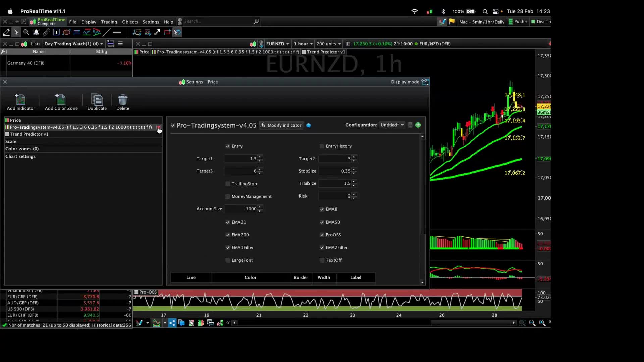Uncheck the EMA200 checkbox
644x362 pixels.
tap(228, 235)
